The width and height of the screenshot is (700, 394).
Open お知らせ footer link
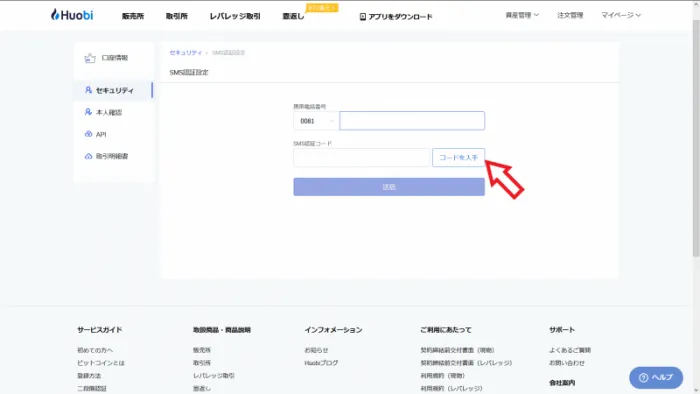pos(316,350)
